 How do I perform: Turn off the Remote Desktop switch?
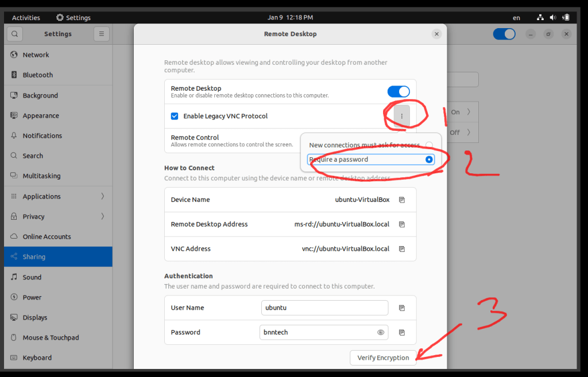click(399, 92)
